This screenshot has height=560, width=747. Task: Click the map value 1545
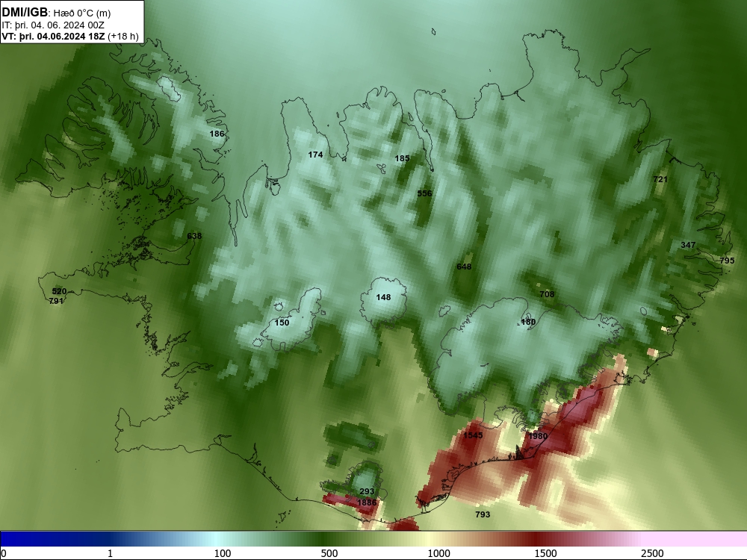point(473,435)
